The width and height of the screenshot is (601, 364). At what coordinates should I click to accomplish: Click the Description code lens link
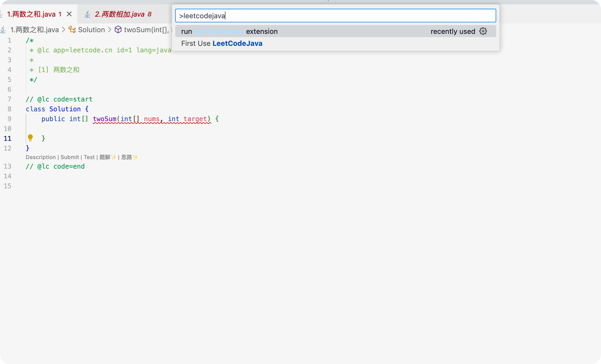click(x=41, y=157)
